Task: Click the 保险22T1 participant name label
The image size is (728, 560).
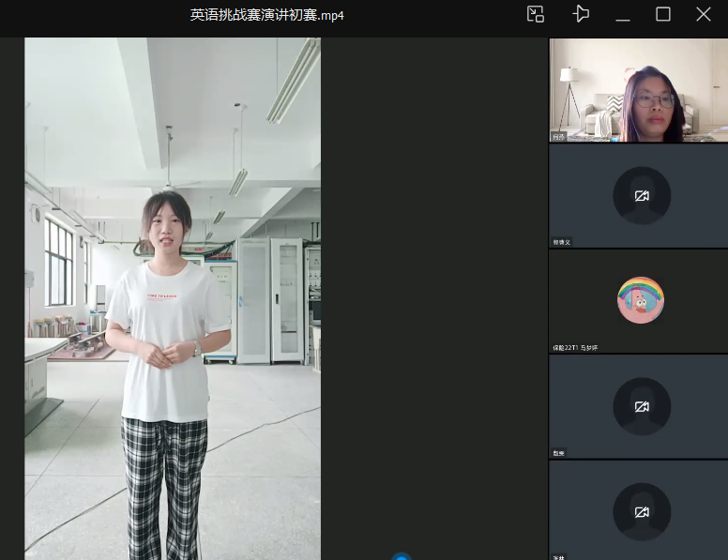Action: [x=575, y=348]
